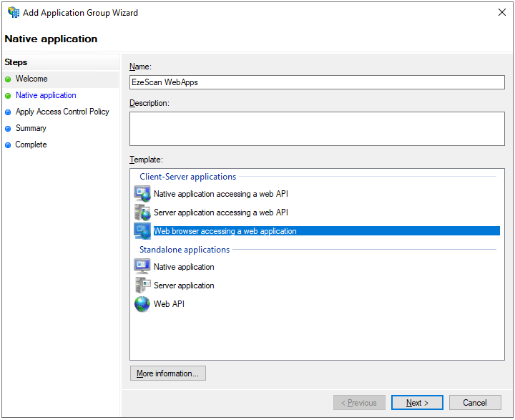The width and height of the screenshot is (515, 420).
Task: Click the wizard icon in the title bar
Action: point(14,12)
